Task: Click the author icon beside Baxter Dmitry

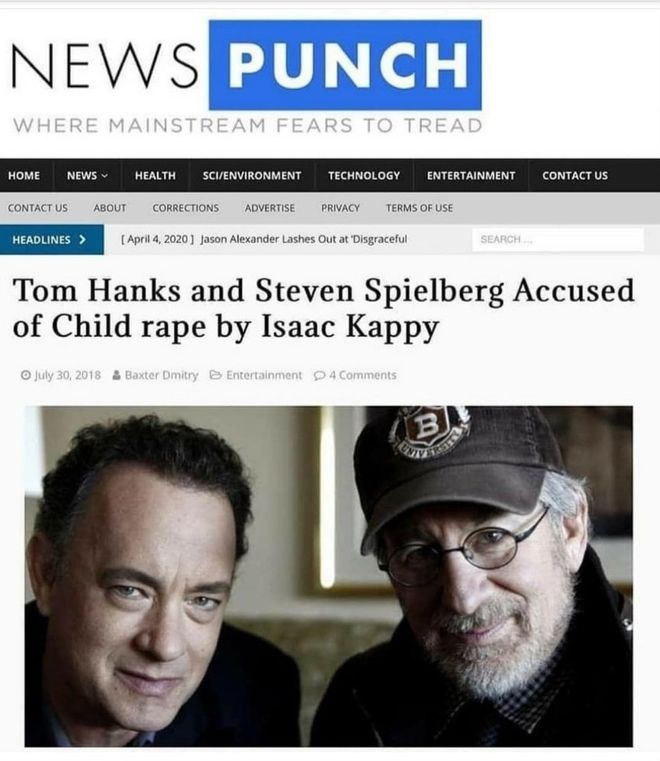Action: tap(117, 375)
